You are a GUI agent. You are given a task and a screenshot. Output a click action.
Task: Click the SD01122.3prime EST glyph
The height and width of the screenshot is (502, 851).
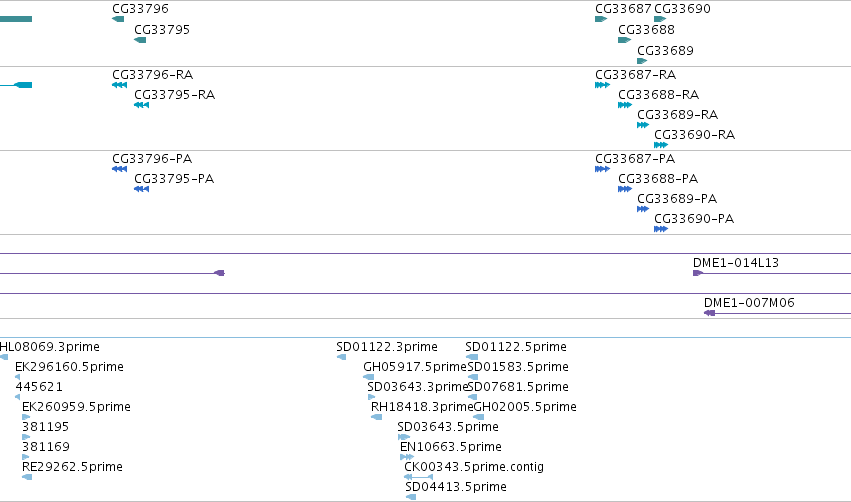(341, 357)
